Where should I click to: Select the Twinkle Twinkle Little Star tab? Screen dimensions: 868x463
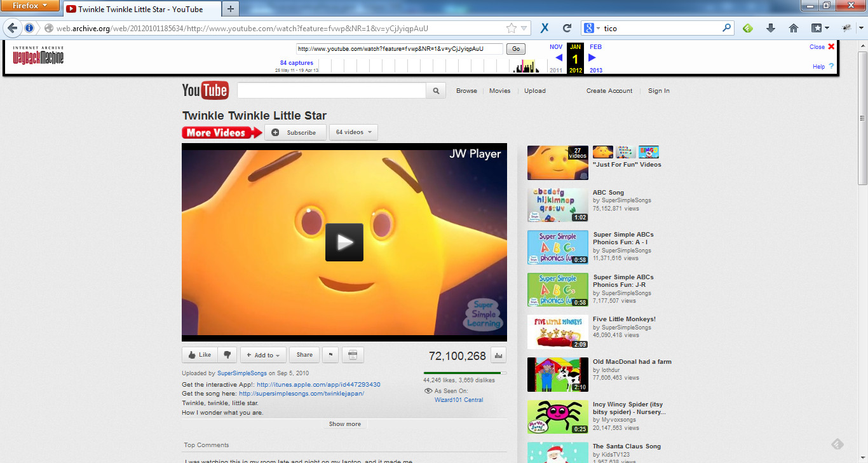141,9
